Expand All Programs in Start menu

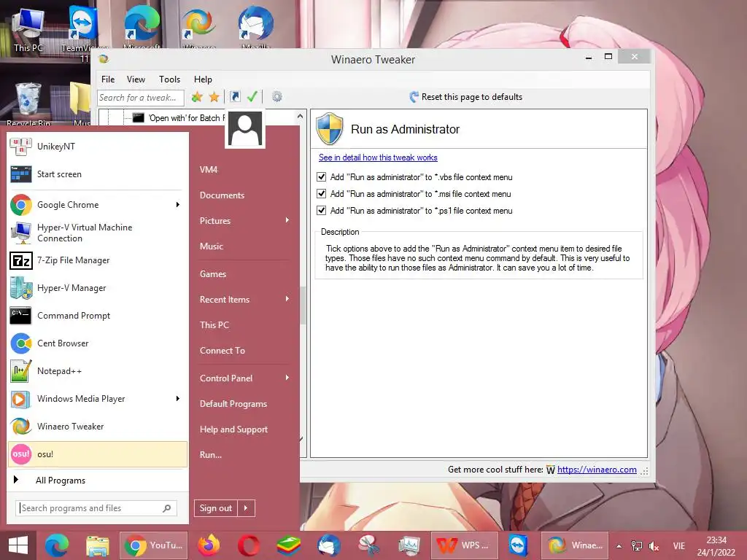98,481
